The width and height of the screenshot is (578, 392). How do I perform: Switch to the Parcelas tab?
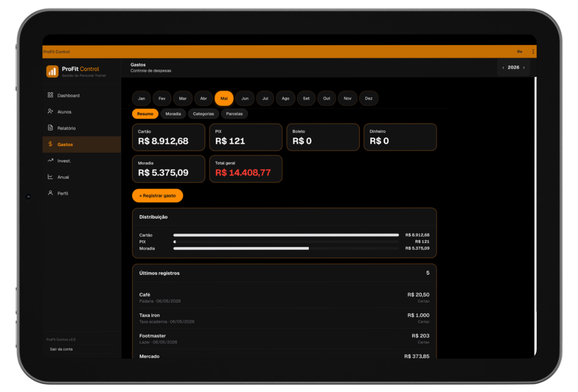point(234,114)
